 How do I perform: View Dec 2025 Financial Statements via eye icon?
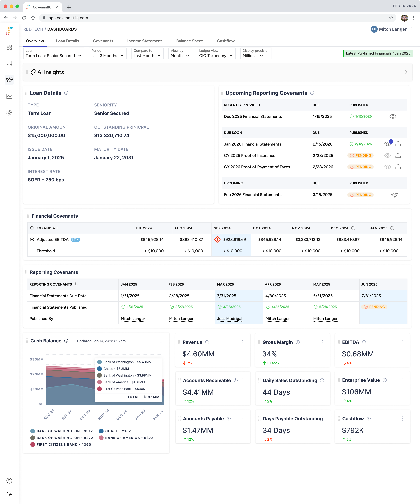coord(393,116)
